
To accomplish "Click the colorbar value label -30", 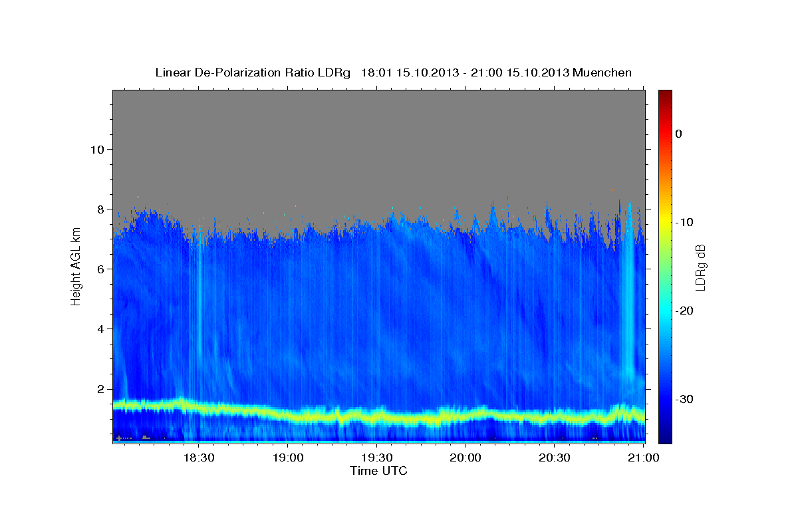I will coord(685,399).
